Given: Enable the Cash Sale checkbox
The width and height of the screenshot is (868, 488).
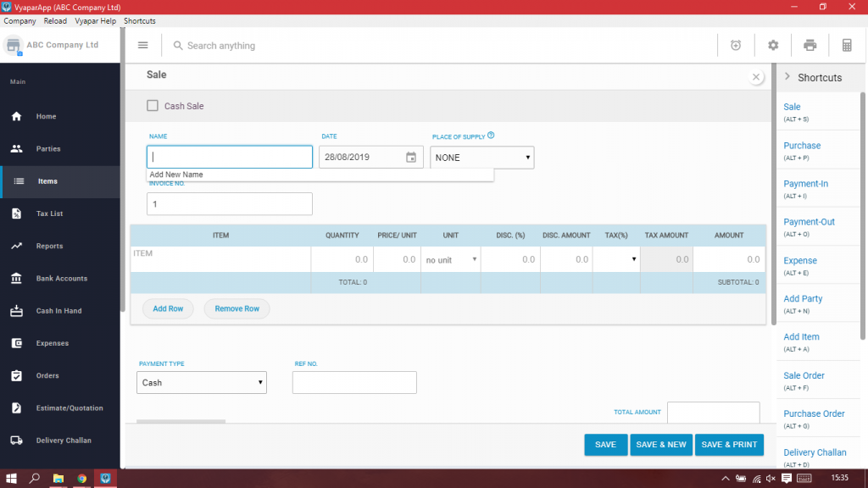Looking at the screenshot, I should coord(152,106).
